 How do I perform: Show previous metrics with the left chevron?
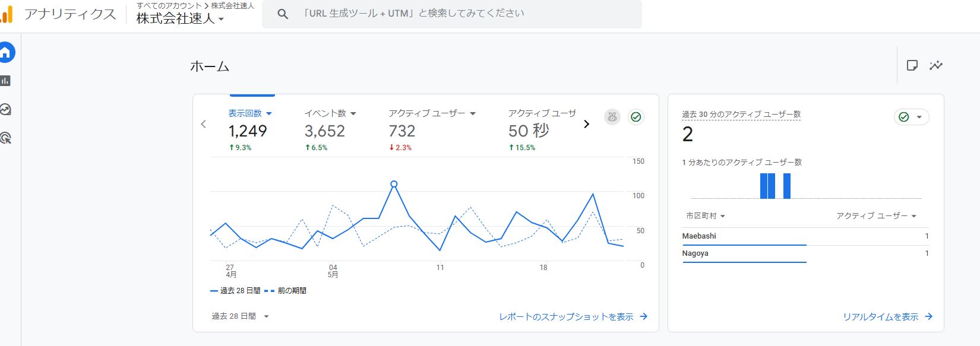(204, 124)
